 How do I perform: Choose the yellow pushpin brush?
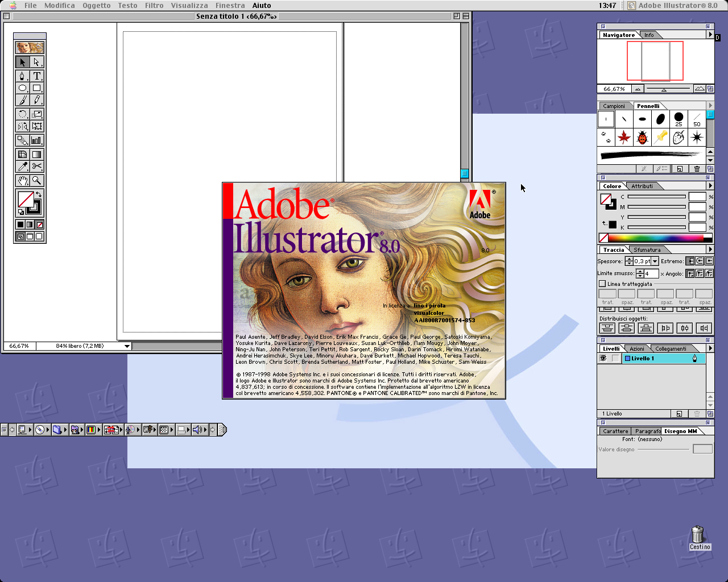(660, 137)
